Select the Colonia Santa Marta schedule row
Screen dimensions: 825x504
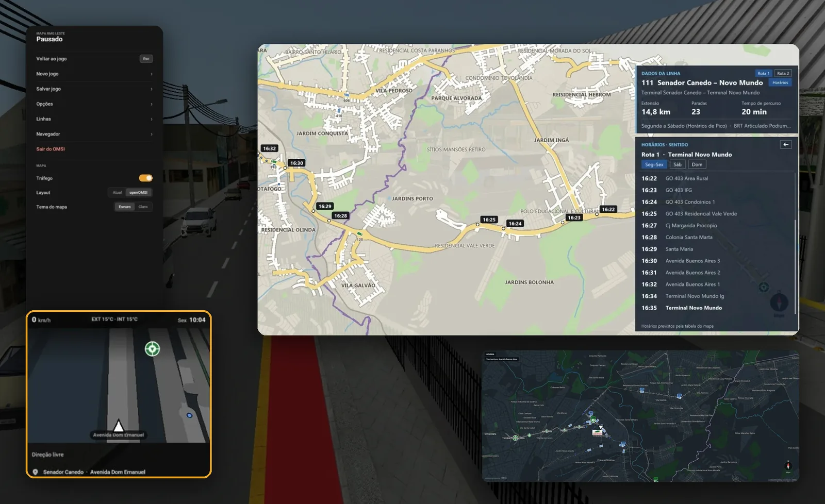click(x=716, y=238)
